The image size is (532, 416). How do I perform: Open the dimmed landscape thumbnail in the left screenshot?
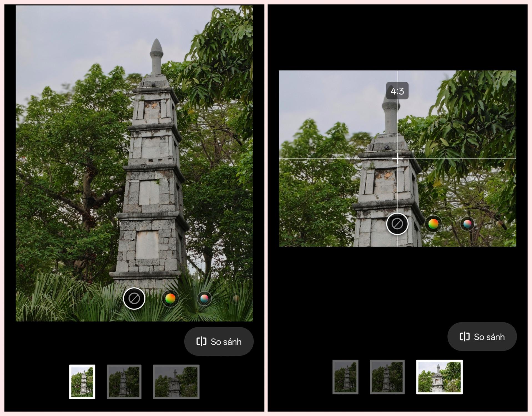(176, 382)
